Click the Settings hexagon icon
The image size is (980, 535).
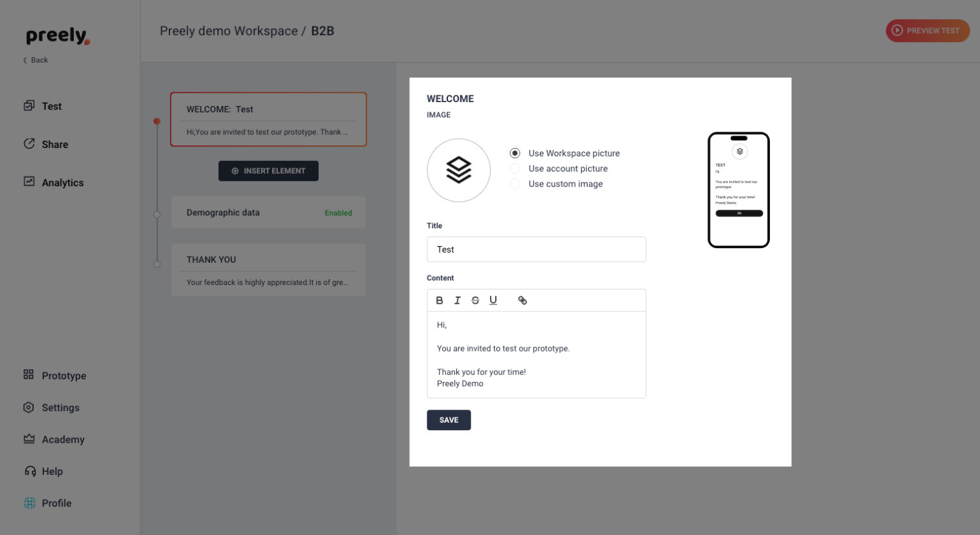pos(28,407)
